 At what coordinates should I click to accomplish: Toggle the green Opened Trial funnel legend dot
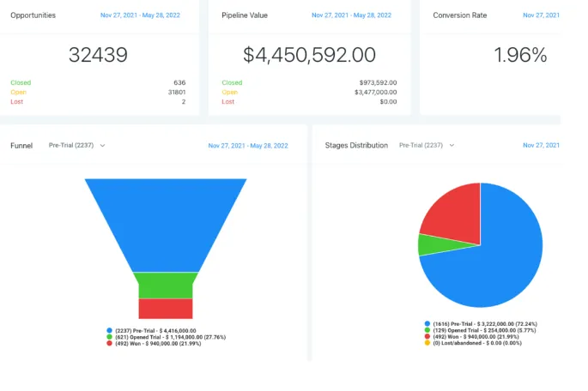[110, 337]
